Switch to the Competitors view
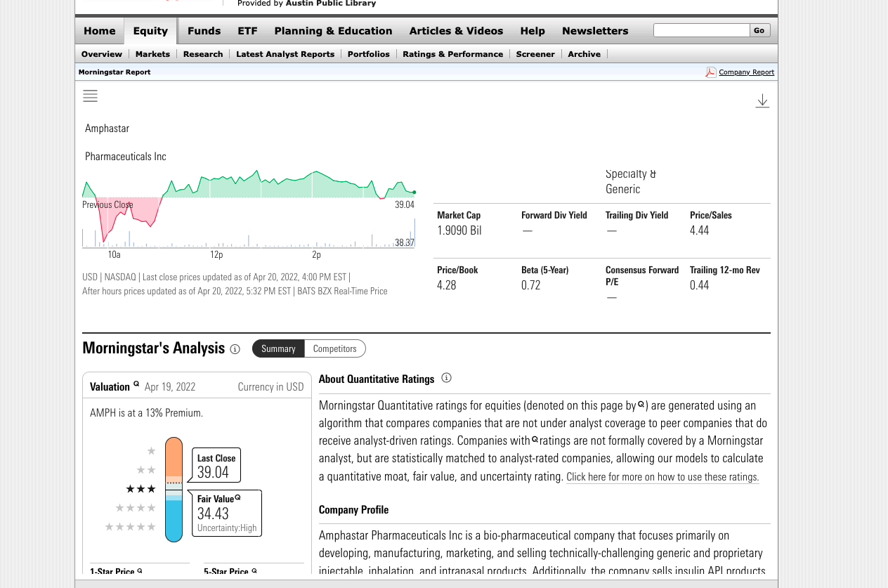Screen dimensions: 888x588 (x=335, y=348)
